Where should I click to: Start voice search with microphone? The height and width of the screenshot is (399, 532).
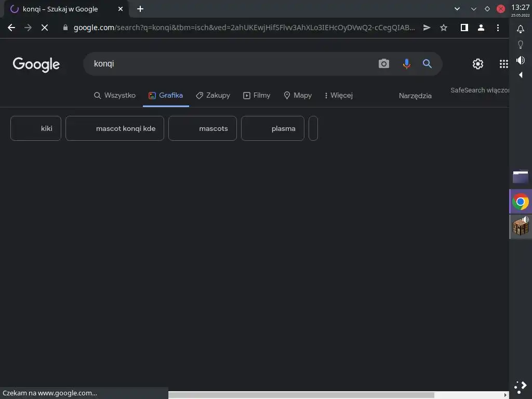pos(406,63)
